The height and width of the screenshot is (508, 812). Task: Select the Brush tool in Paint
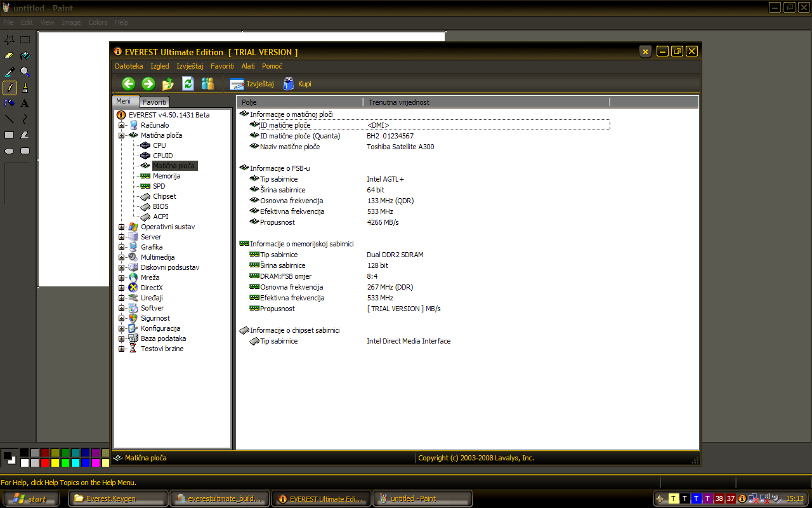coord(25,88)
